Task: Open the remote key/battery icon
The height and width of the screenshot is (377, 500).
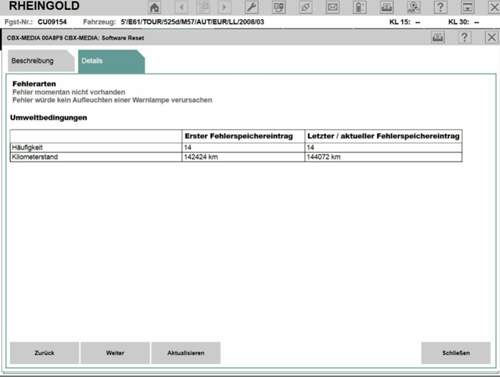Action: 359,7
